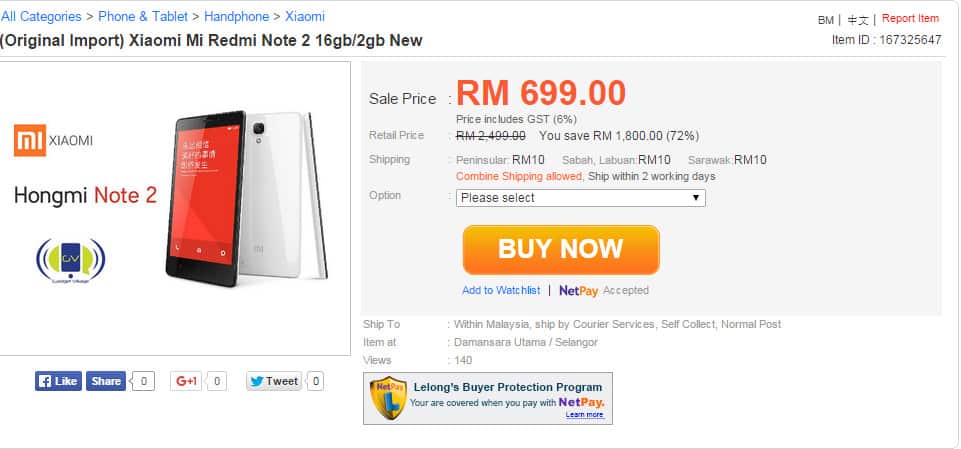The width and height of the screenshot is (961, 449).
Task: Click the Facebook Like button
Action: 58,381
